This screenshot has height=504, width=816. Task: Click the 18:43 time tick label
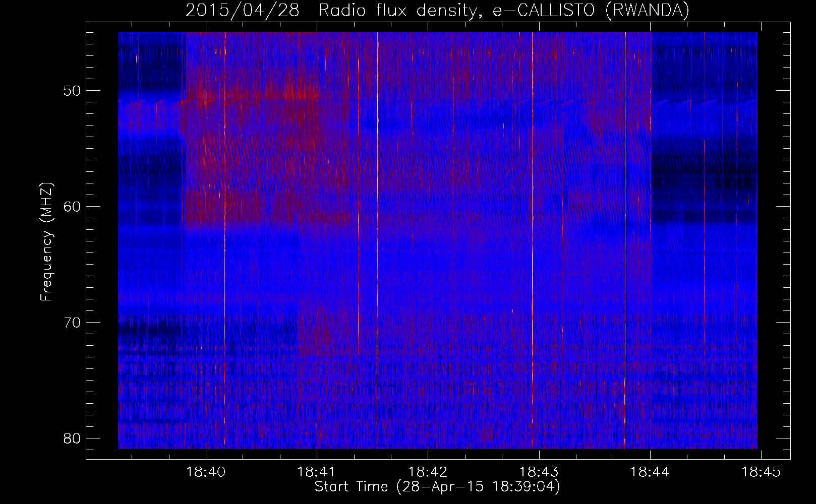(x=539, y=472)
